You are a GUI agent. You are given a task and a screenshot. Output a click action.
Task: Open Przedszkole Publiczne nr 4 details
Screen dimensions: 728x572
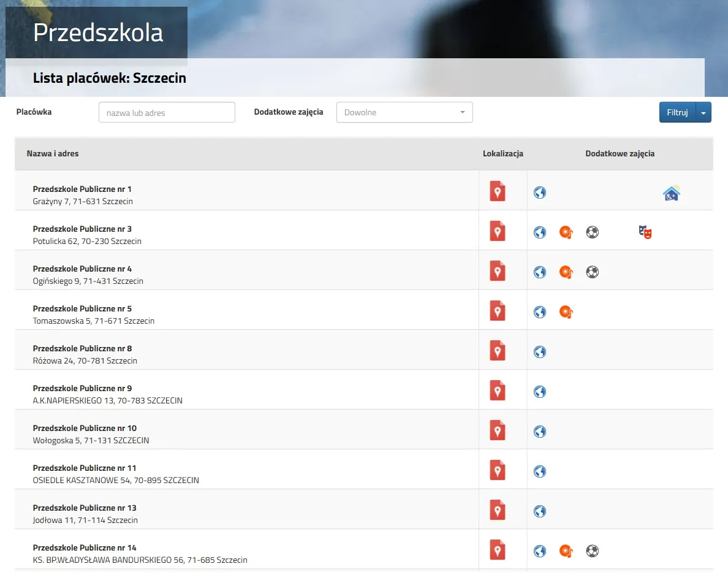click(82, 269)
